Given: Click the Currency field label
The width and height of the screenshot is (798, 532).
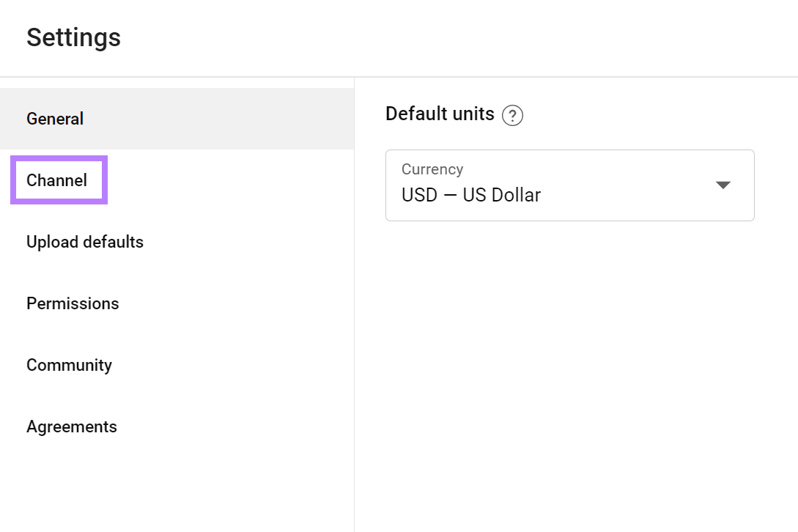Looking at the screenshot, I should (432, 169).
